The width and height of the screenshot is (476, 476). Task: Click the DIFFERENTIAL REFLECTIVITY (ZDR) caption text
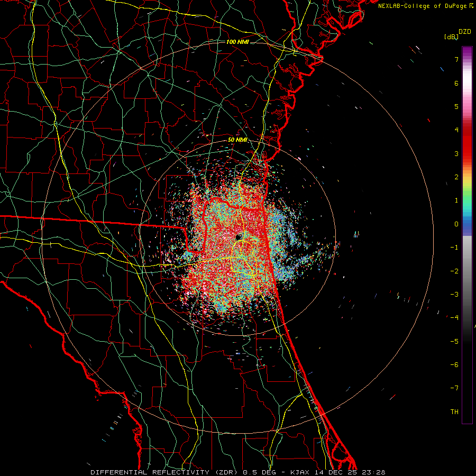tap(165, 472)
